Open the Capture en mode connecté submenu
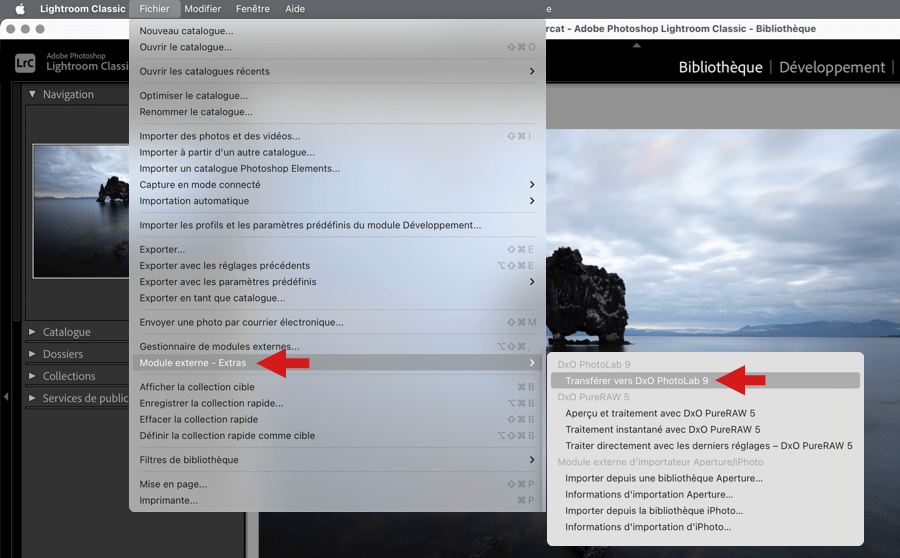 [337, 184]
